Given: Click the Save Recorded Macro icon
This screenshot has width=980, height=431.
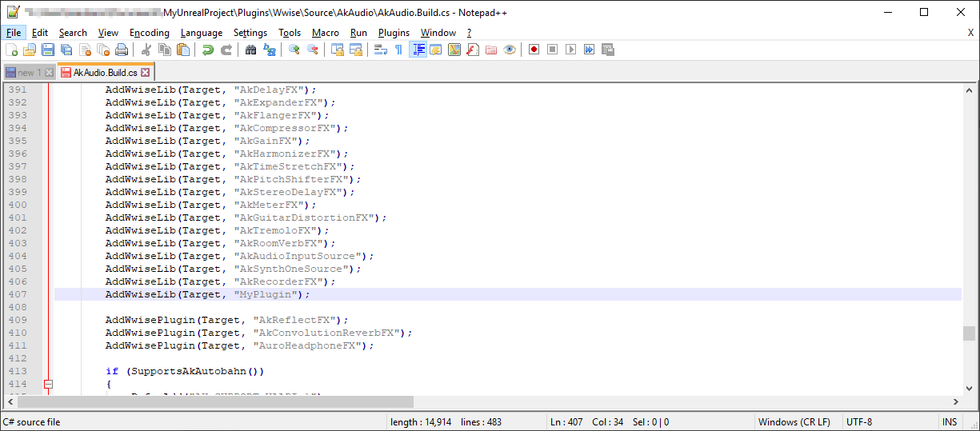Looking at the screenshot, I should tap(607, 50).
